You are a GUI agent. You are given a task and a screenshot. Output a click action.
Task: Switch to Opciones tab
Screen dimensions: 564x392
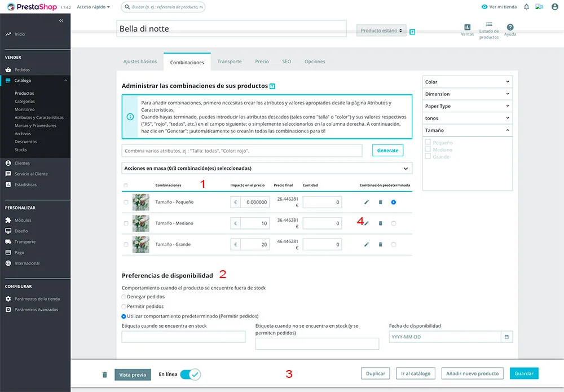(x=315, y=61)
